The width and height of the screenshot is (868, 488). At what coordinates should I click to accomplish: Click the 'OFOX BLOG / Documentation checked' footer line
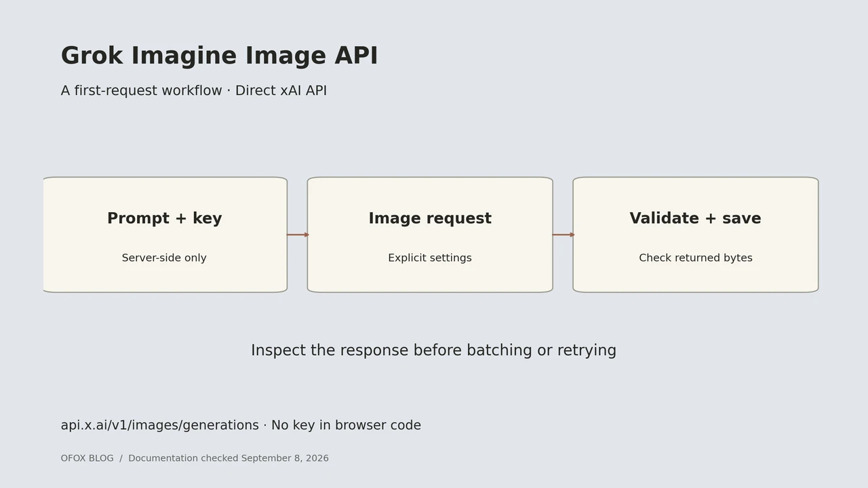point(195,459)
